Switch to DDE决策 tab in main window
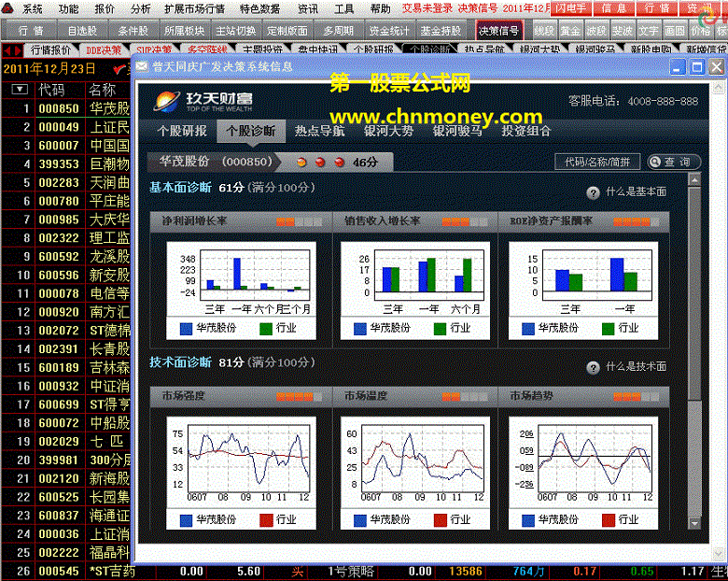This screenshot has height=581, width=728. pyautogui.click(x=104, y=50)
